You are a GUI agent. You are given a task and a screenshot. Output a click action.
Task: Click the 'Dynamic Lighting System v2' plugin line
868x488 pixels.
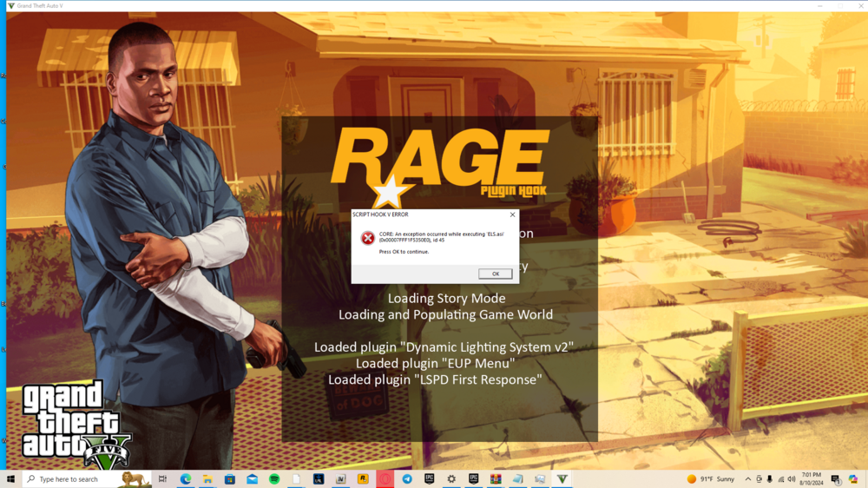(444, 347)
